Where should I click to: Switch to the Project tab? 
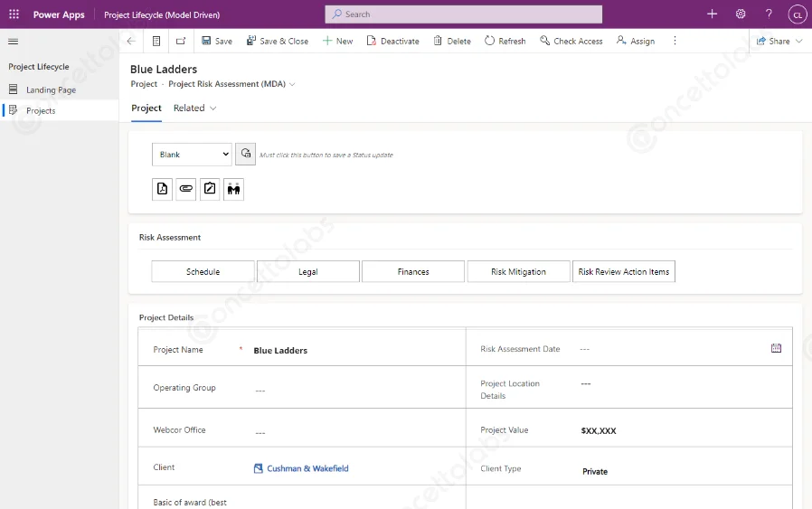tap(146, 108)
